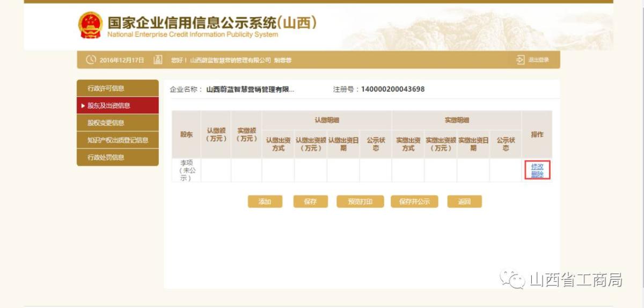Viewport: 644px width, 308px height.
Task: Click the registration number 140000200043698
Action: tap(392, 89)
